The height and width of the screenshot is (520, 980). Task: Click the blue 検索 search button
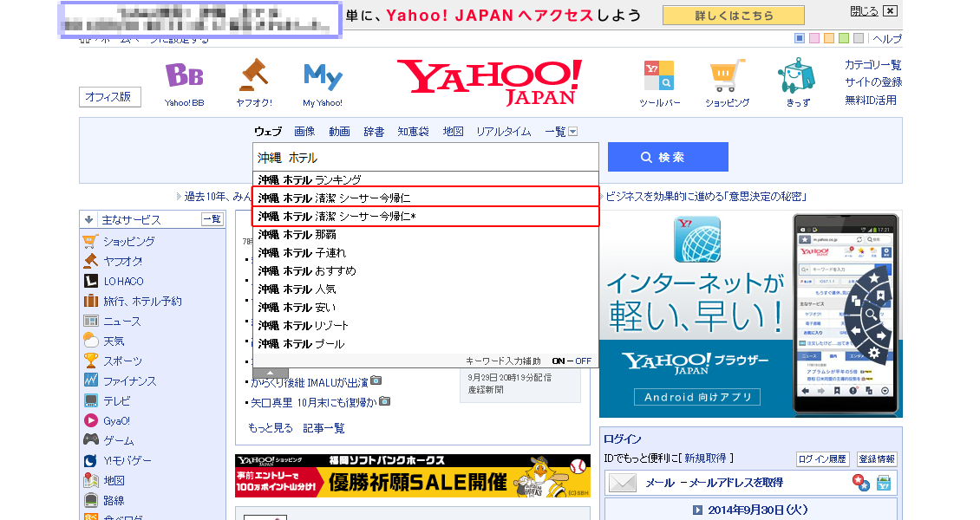coord(668,157)
